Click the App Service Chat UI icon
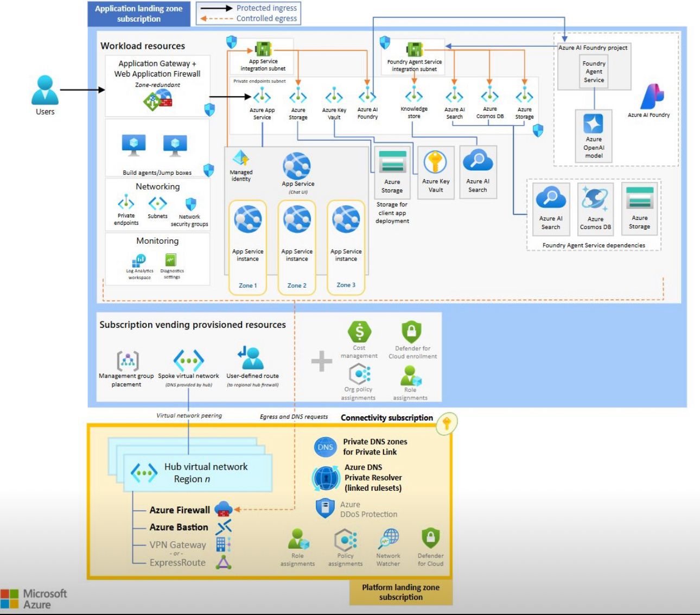The image size is (700, 615). [297, 166]
